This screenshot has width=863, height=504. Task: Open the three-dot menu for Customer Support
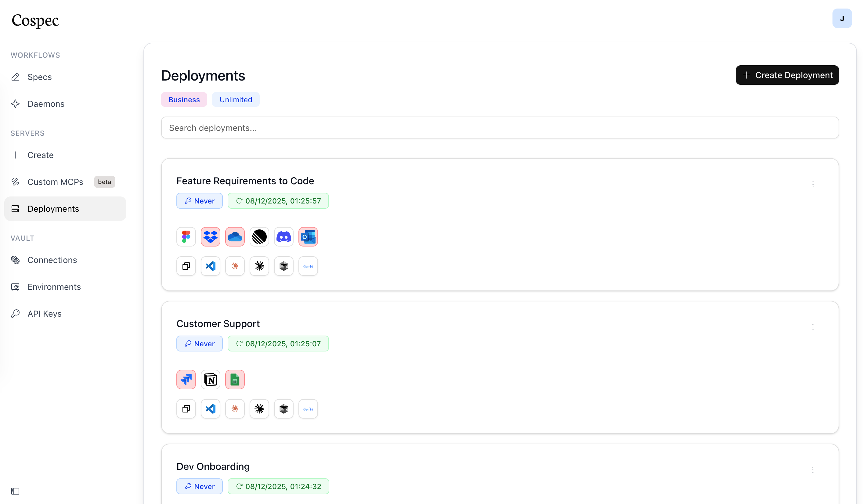(813, 327)
